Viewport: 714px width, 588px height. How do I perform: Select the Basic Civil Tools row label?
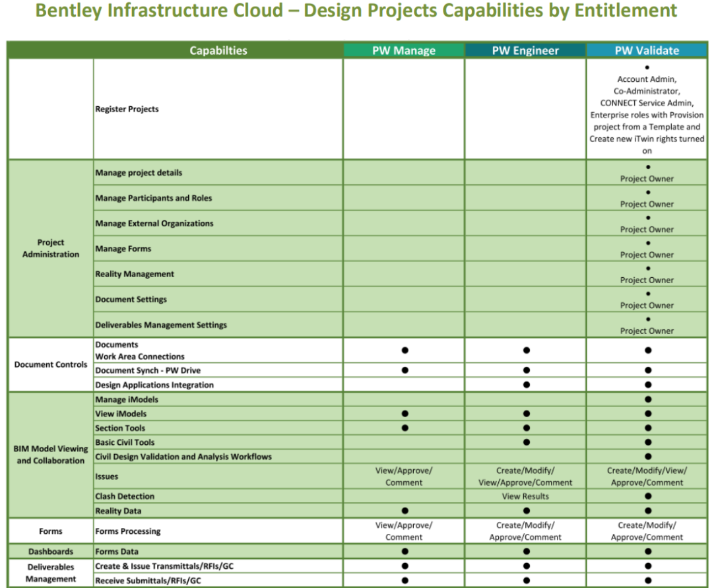pyautogui.click(x=125, y=442)
